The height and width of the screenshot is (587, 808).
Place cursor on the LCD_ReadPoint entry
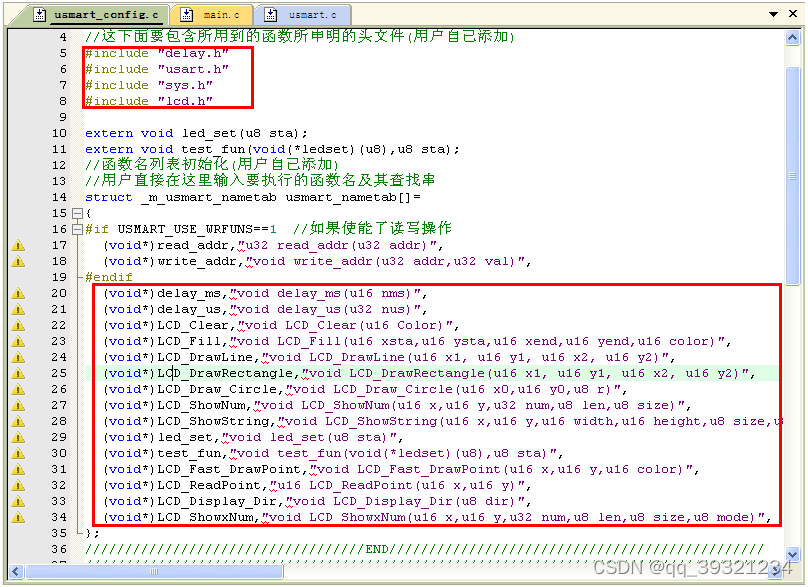click(x=317, y=485)
